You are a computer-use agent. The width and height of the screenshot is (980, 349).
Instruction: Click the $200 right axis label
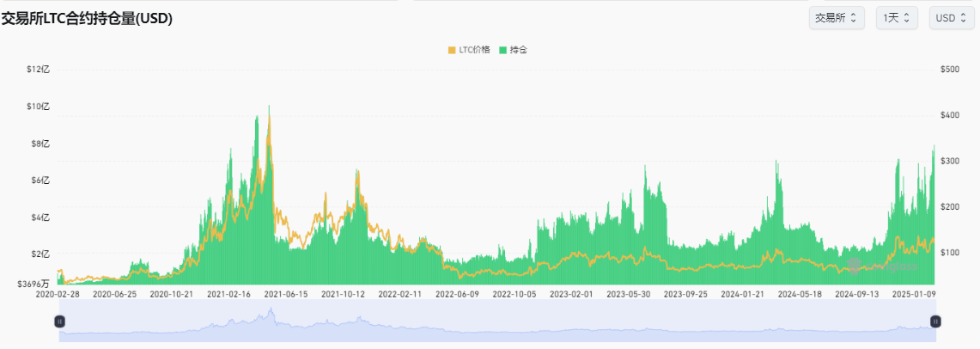(x=949, y=206)
